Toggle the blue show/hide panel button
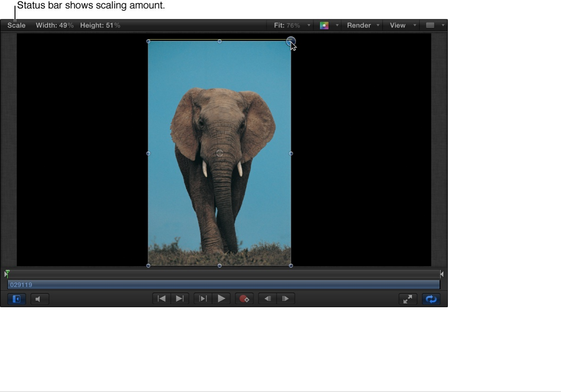 tap(16, 299)
